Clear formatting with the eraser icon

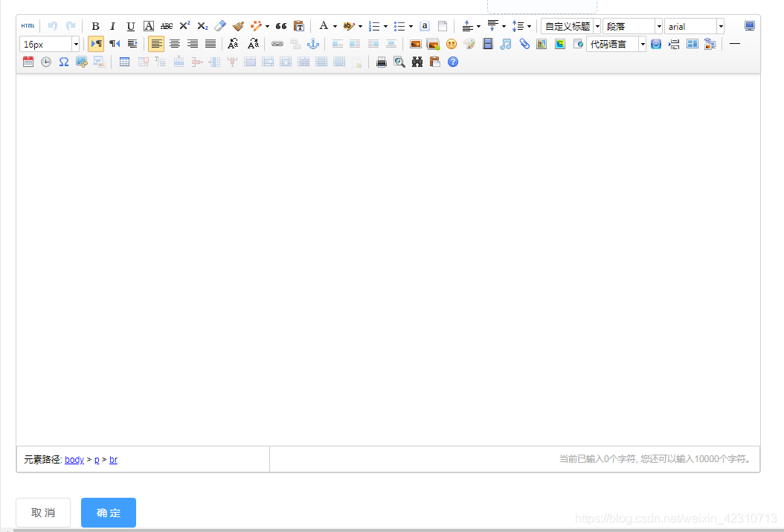[220, 26]
